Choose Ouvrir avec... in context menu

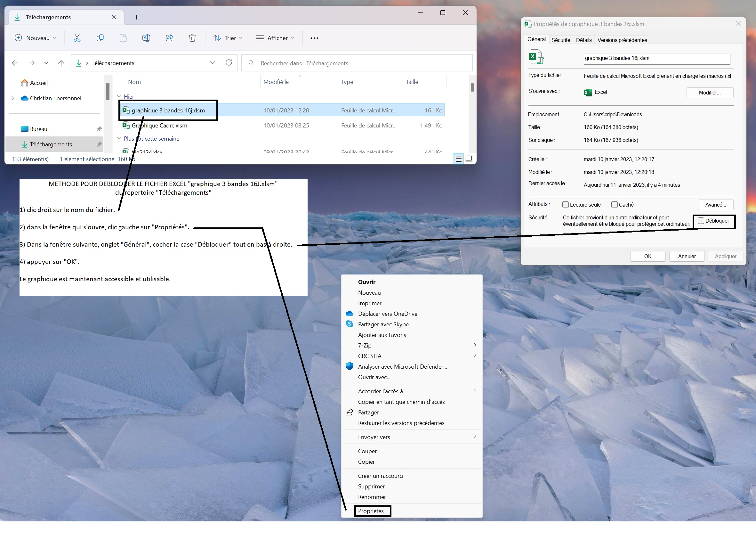pos(374,377)
